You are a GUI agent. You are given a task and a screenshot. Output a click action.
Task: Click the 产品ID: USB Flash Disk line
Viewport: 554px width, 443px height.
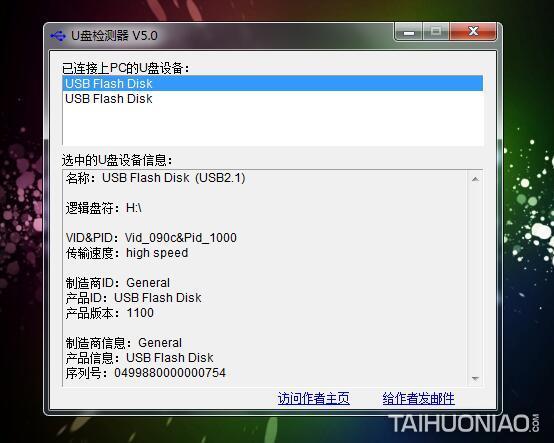point(134,298)
